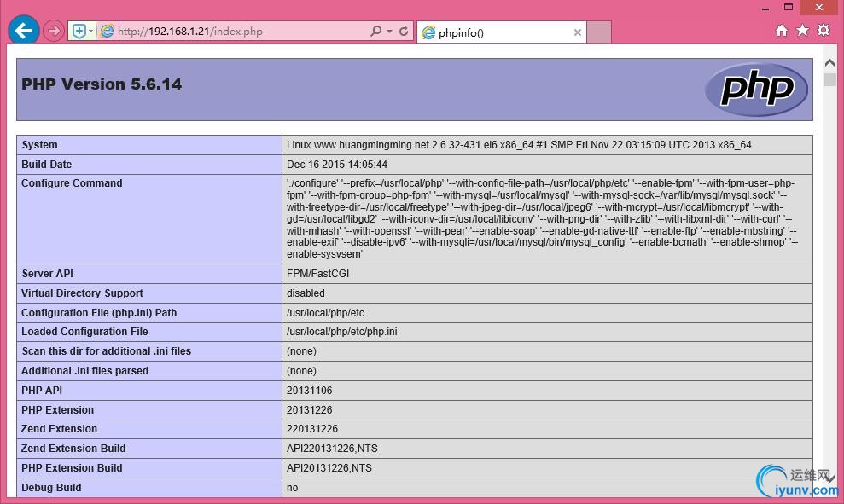This screenshot has width=844, height=504.
Task: Click the Loaded Configuration File label
Action: tap(84, 332)
